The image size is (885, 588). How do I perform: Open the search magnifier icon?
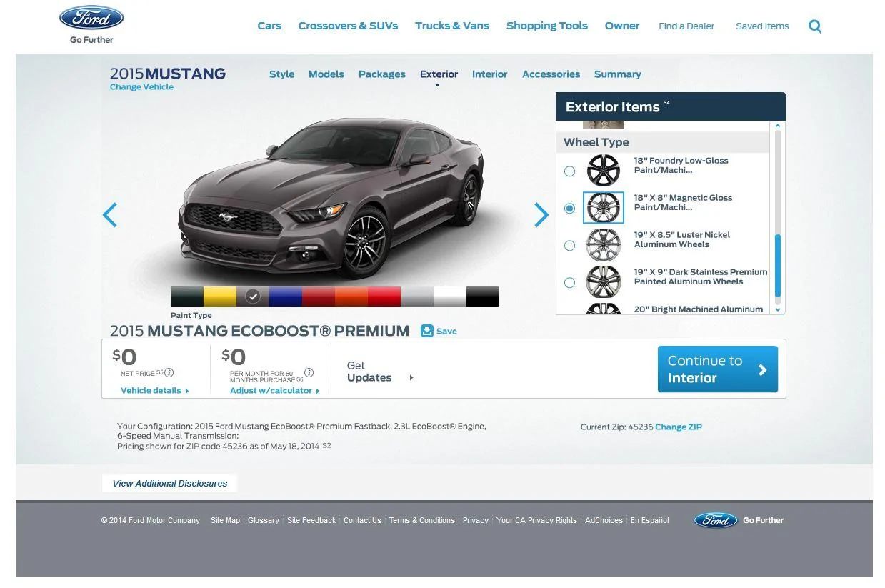coord(815,26)
